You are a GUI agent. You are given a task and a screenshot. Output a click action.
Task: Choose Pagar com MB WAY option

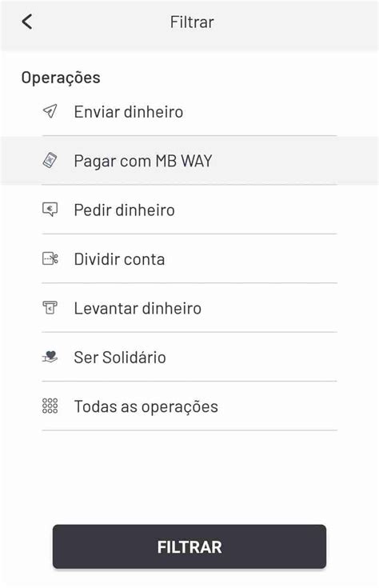189,161
